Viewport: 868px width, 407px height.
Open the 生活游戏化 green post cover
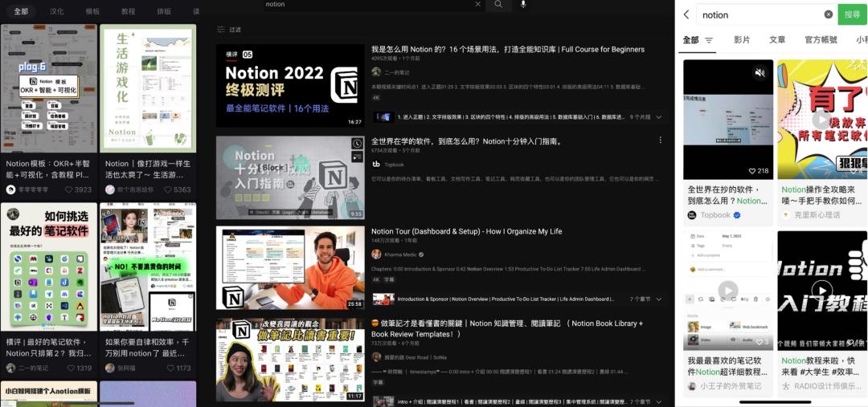pos(148,88)
